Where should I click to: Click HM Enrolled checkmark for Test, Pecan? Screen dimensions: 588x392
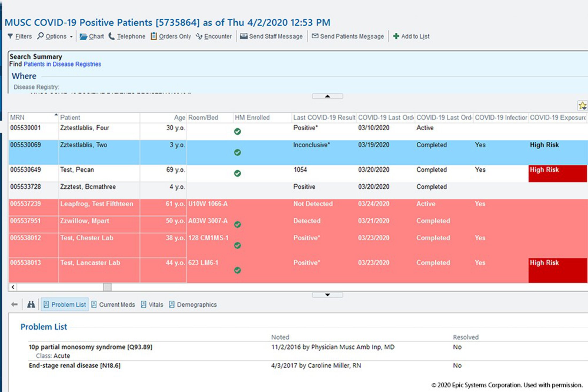click(x=237, y=173)
